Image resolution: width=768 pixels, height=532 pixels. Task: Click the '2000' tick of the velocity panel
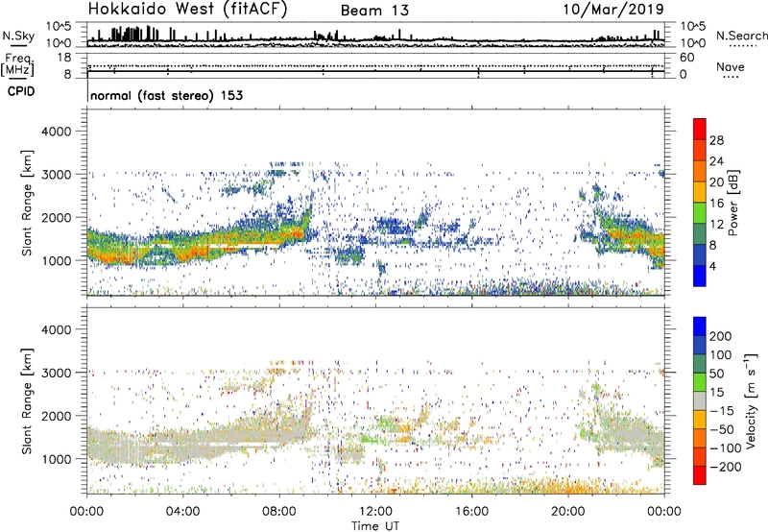pos(57,416)
